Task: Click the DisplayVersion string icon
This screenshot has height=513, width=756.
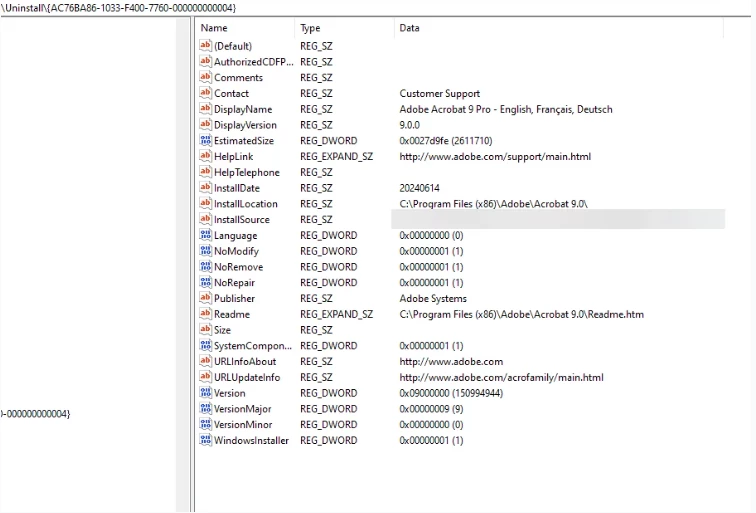Action: coord(205,124)
